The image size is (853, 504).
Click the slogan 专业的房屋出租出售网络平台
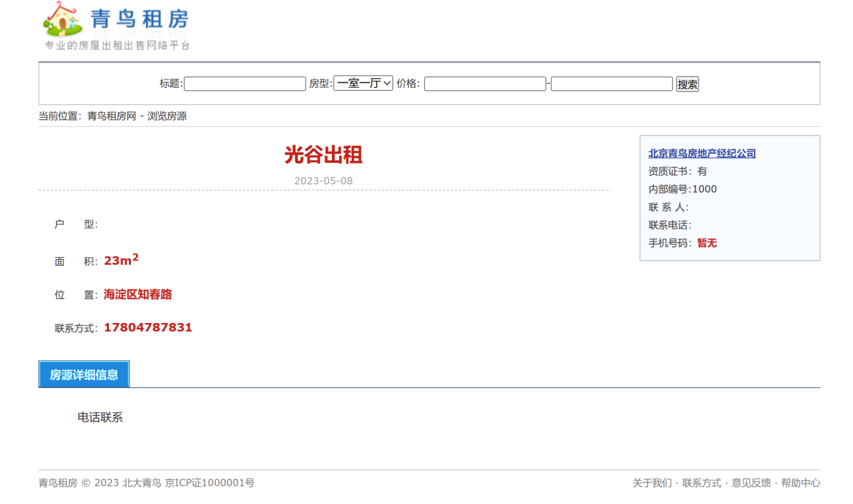pos(117,46)
